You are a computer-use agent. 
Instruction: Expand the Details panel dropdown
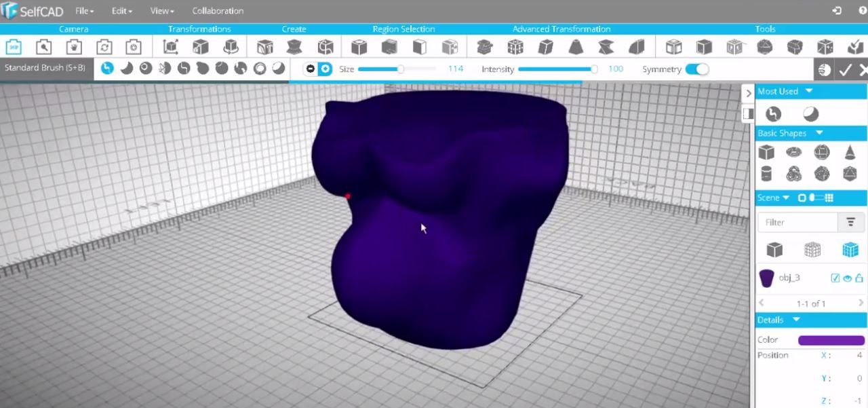[x=795, y=319]
